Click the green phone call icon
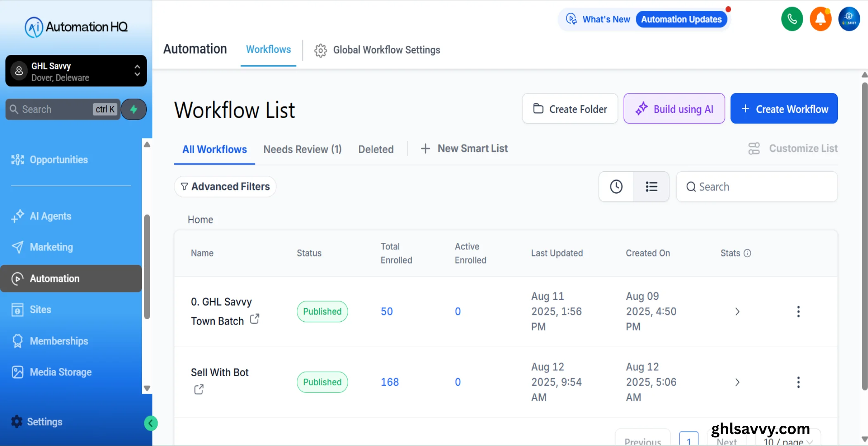This screenshot has height=446, width=868. point(792,19)
